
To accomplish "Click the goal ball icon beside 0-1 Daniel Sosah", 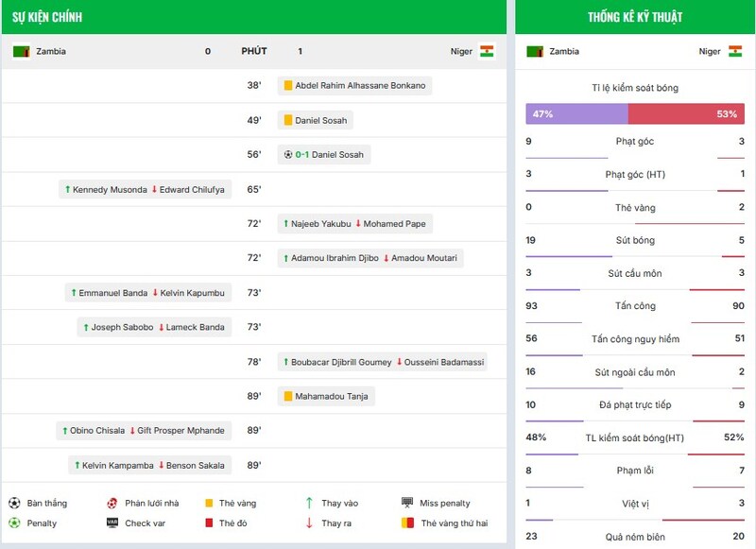I will [288, 155].
